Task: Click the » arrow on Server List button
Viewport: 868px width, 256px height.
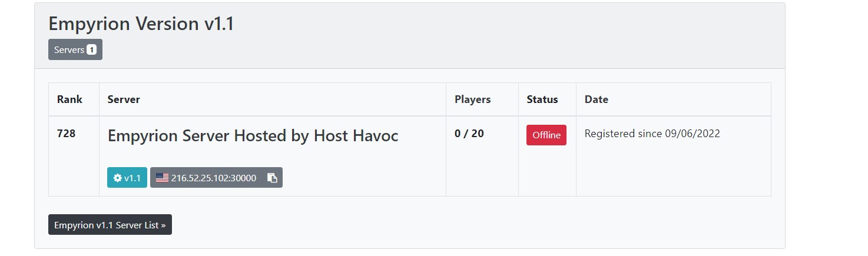Action: point(163,225)
